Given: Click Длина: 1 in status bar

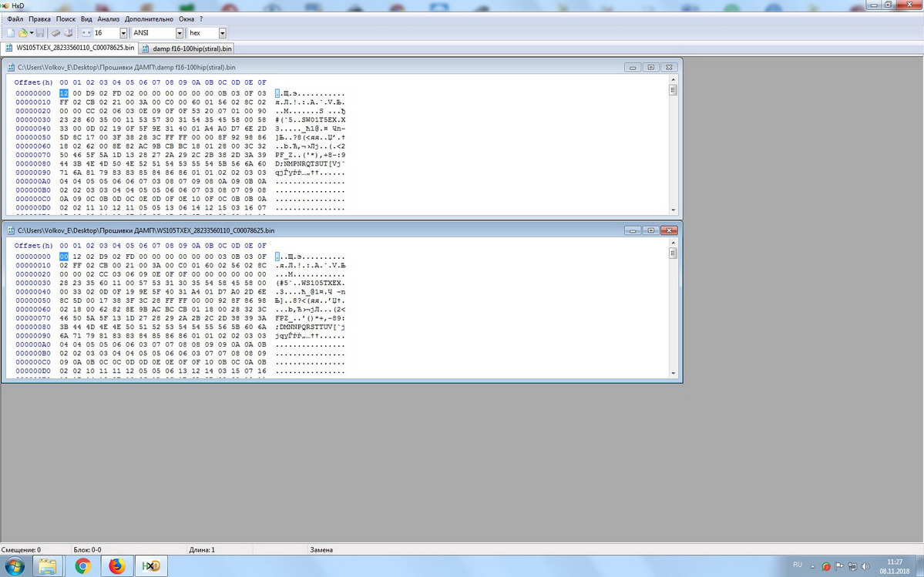Looking at the screenshot, I should [202, 550].
